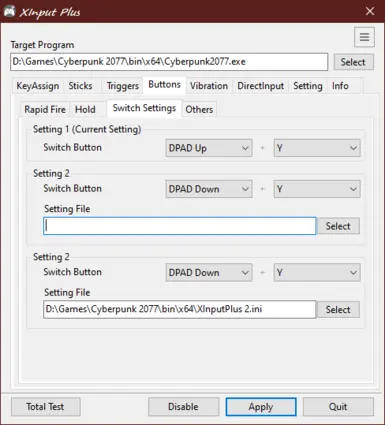
Task: Click the XInputPlus 2.ini Setting File field
Action: pyautogui.click(x=180, y=309)
